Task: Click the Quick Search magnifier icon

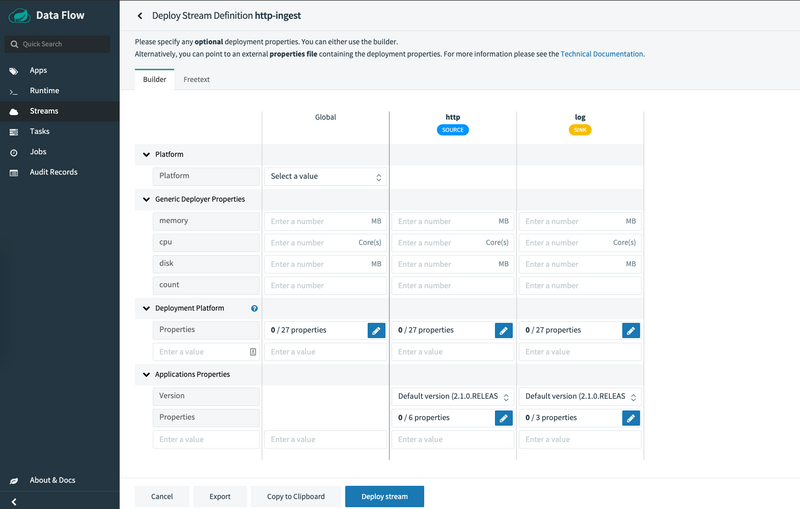Action: (14, 44)
